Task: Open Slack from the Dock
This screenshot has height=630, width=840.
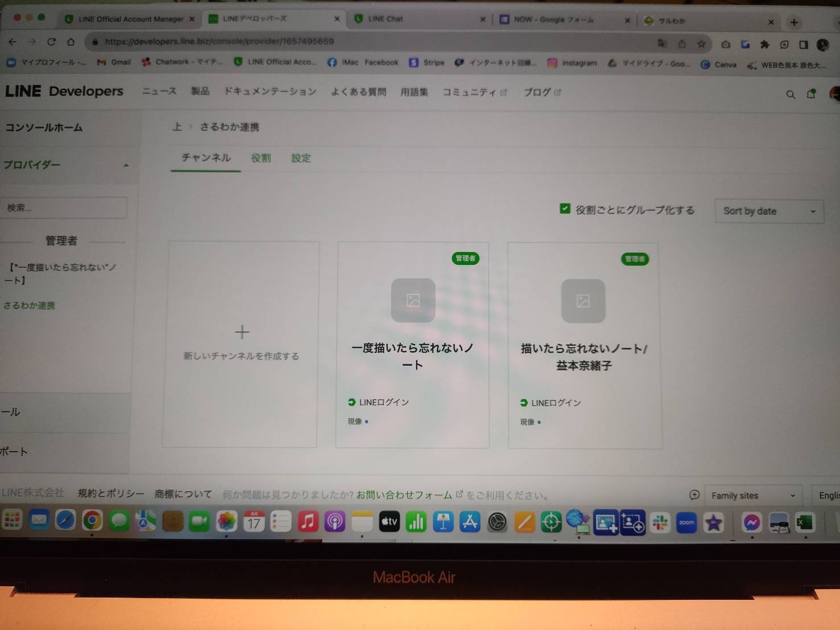Action: [660, 523]
